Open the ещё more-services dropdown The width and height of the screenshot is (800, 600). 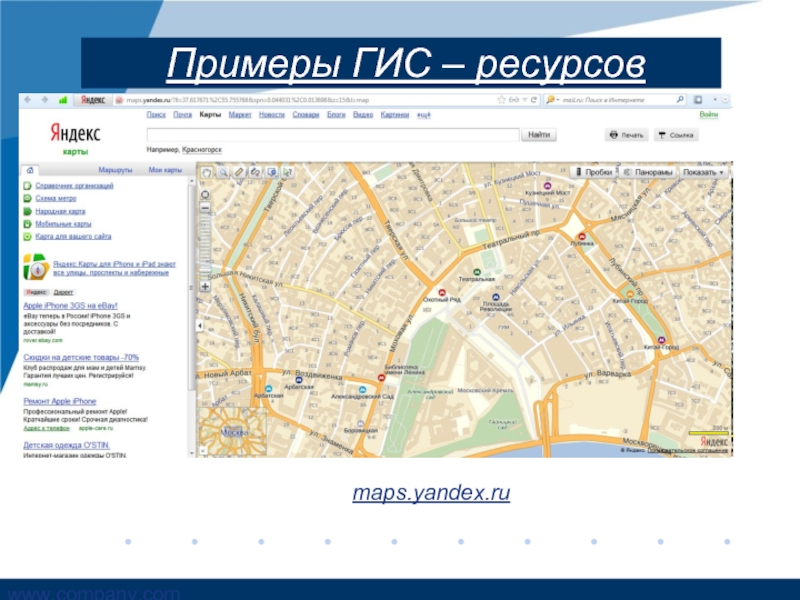pos(423,115)
